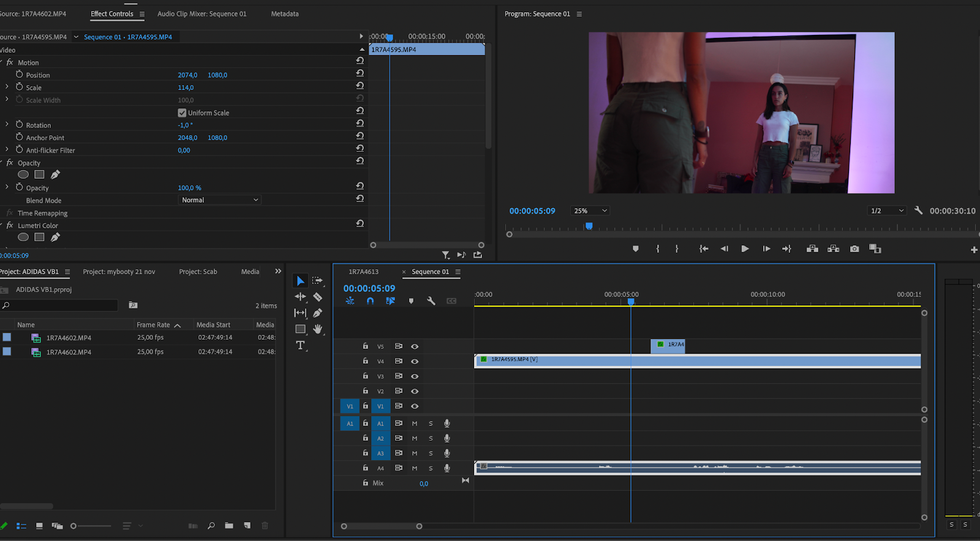Image resolution: width=980 pixels, height=541 pixels.
Task: Sort by Frame Rate column header
Action: click(154, 325)
